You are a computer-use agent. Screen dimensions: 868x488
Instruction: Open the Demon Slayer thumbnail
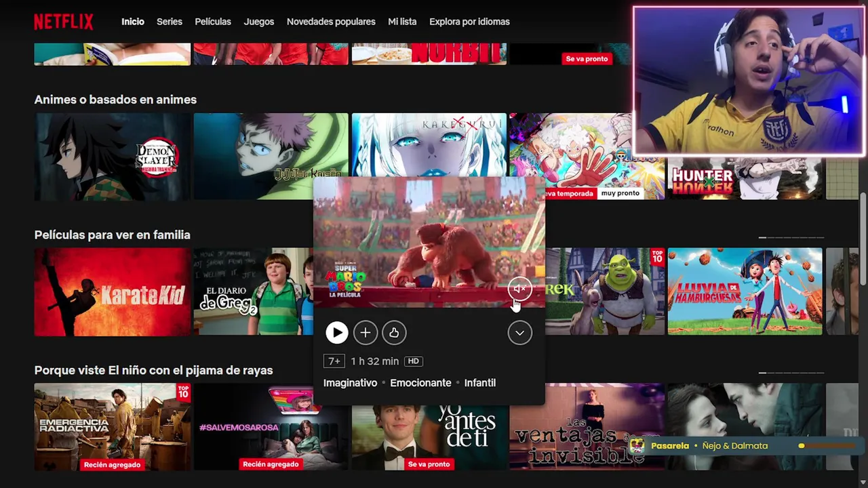point(113,157)
